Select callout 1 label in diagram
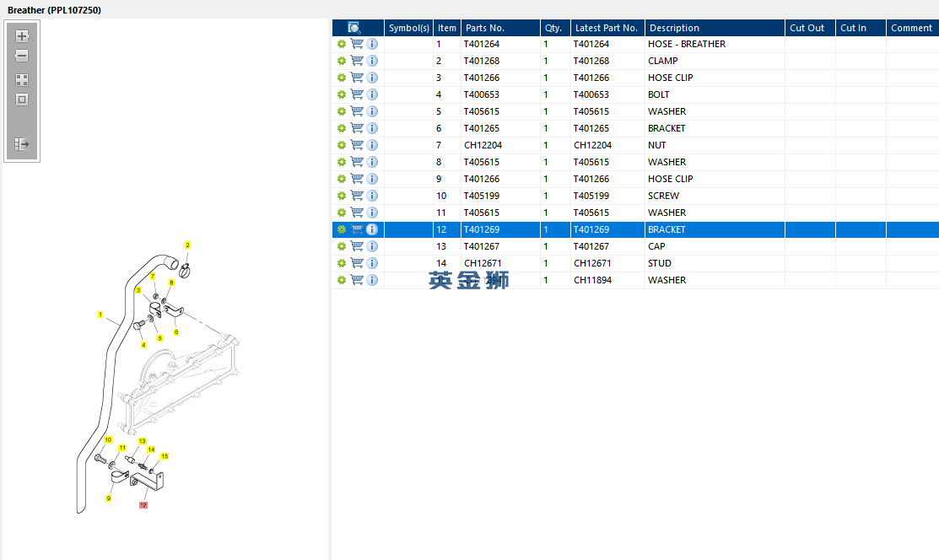 pyautogui.click(x=100, y=315)
